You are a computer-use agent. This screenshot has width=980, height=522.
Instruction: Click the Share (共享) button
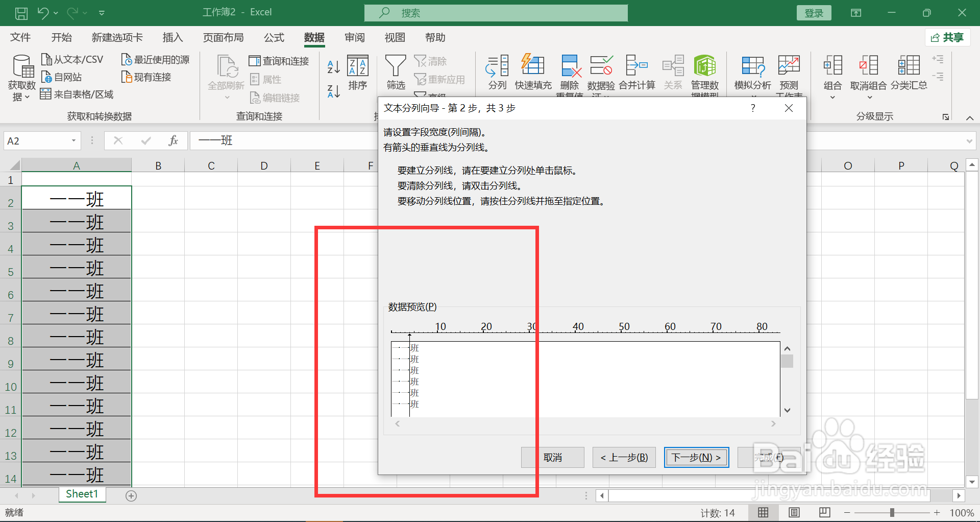(947, 37)
